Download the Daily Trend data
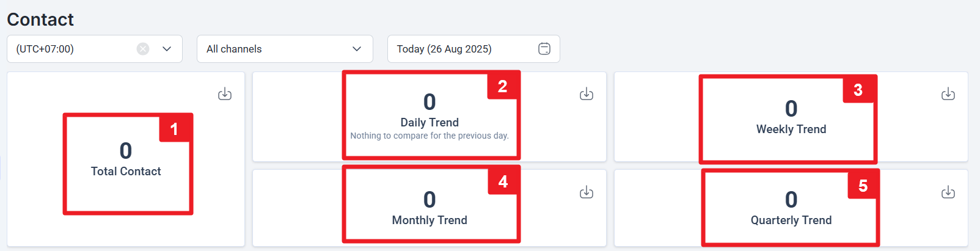This screenshot has width=980, height=251. pos(587,94)
